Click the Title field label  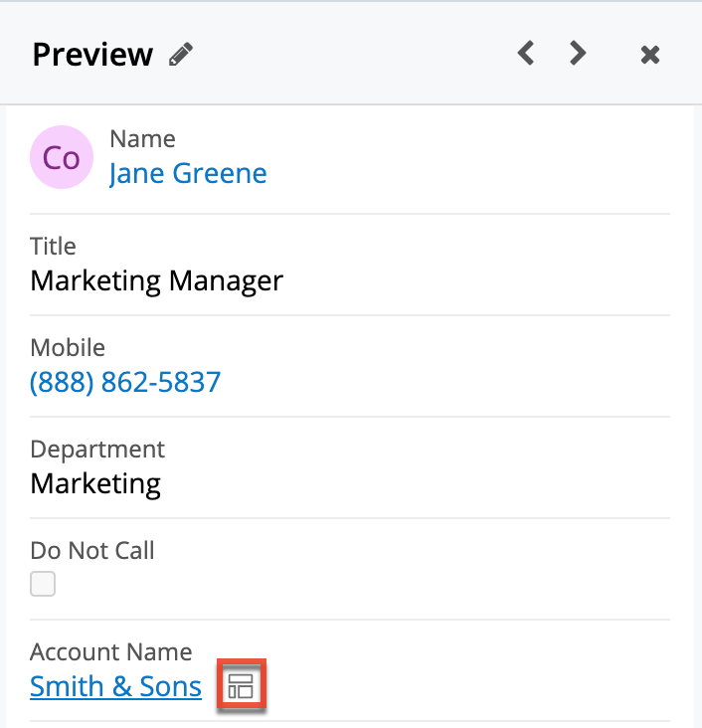tap(53, 246)
